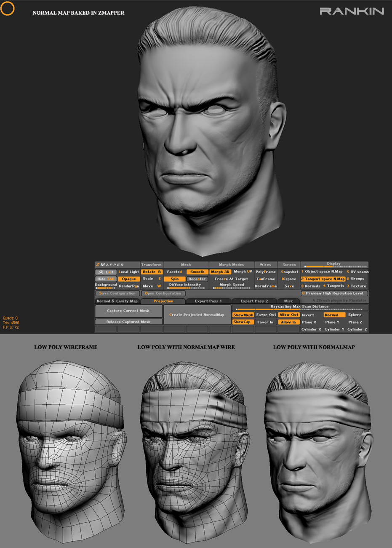The width and height of the screenshot is (392, 548).
Task: Select the Move W transform mode
Action: tap(152, 286)
